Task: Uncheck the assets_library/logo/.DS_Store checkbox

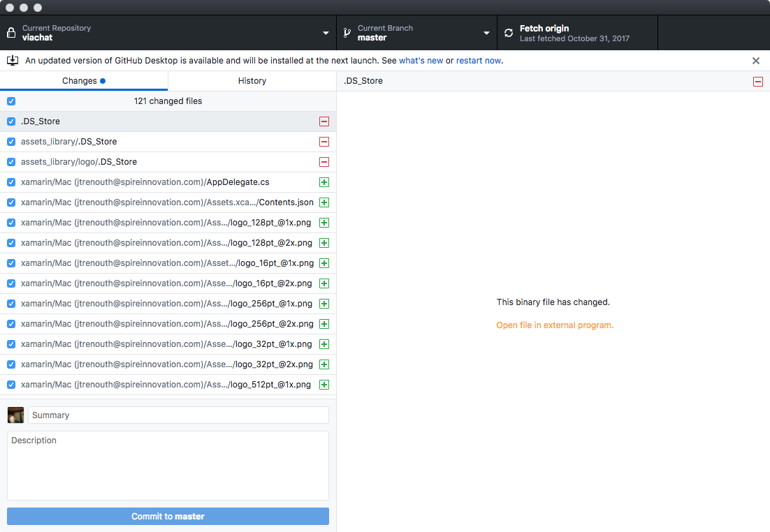Action: coord(11,162)
